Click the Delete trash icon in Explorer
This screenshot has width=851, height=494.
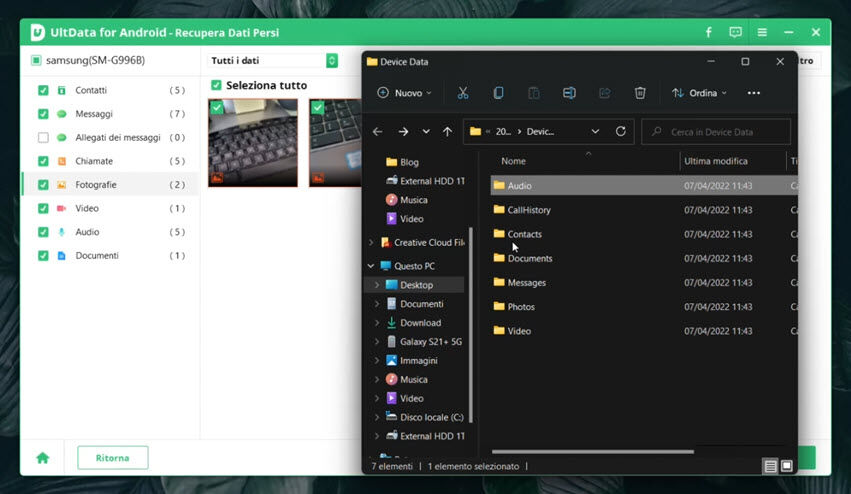[x=640, y=93]
